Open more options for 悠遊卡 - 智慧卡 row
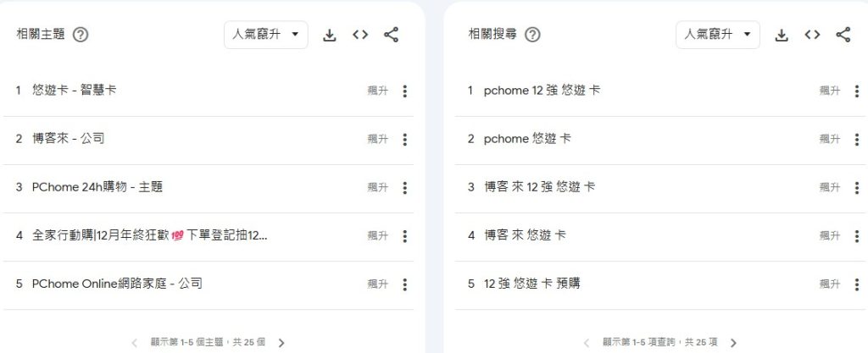868x353 pixels. tap(404, 91)
